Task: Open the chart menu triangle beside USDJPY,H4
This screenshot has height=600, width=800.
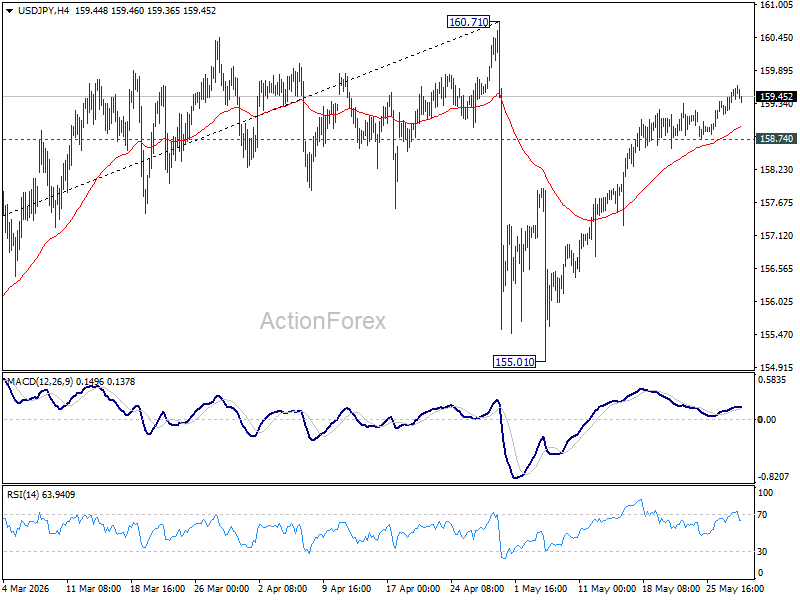Action: (9, 11)
